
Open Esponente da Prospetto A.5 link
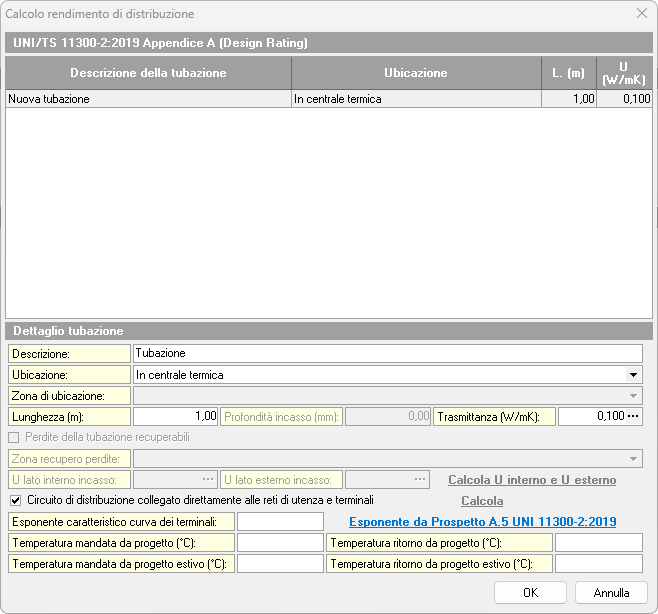click(482, 521)
